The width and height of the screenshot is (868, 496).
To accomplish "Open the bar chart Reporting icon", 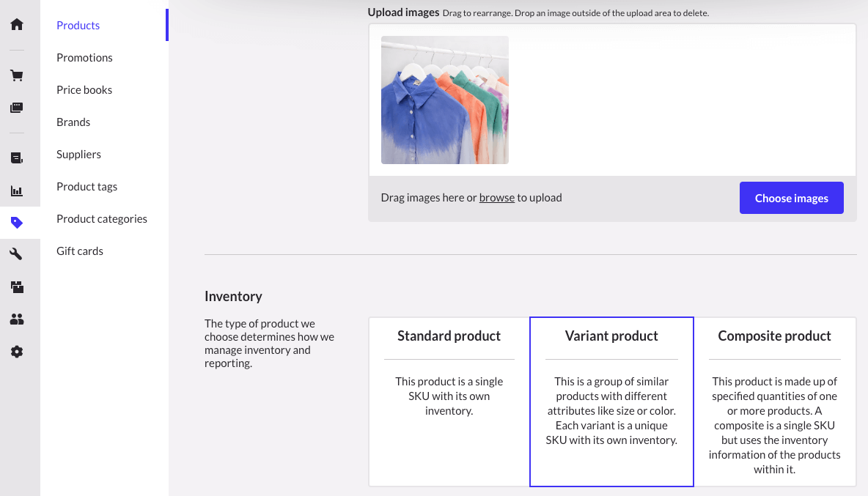I will 17,191.
